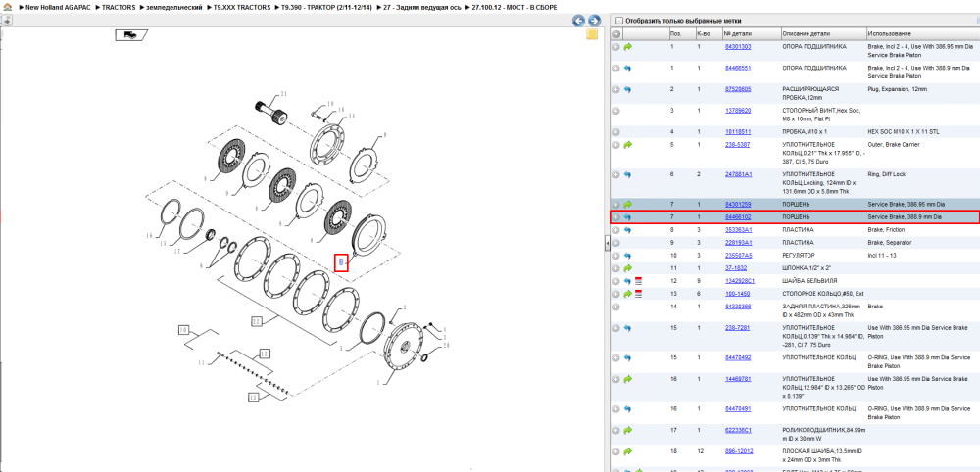This screenshot has height=472, width=980.
Task: Click green arrow for part 84301259
Action: click(628, 204)
